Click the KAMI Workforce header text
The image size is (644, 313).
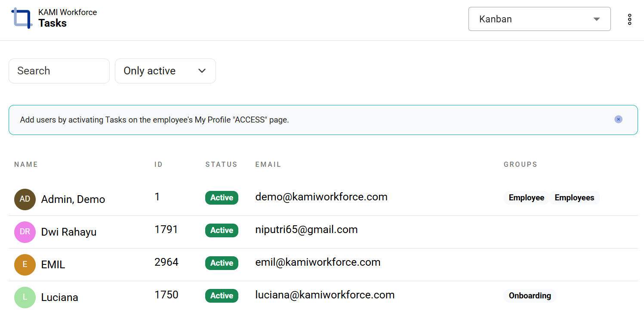[68, 12]
